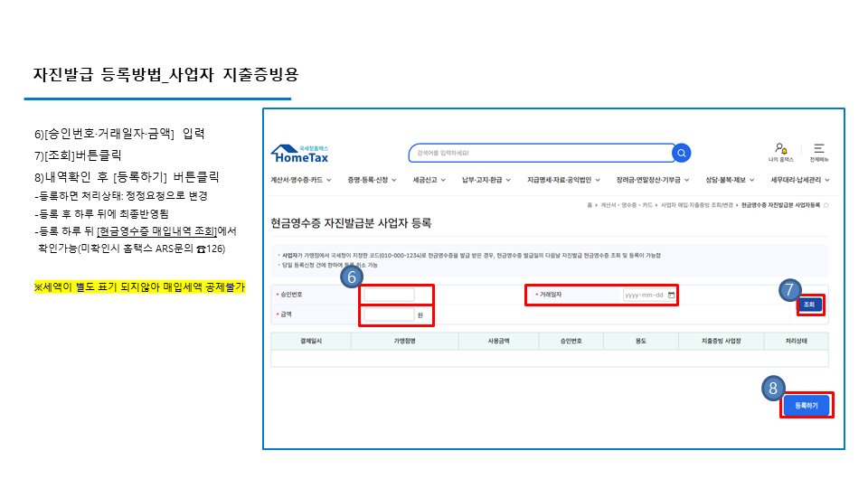Click the 조회 button
Screen dimensions: 868x488
(x=809, y=305)
